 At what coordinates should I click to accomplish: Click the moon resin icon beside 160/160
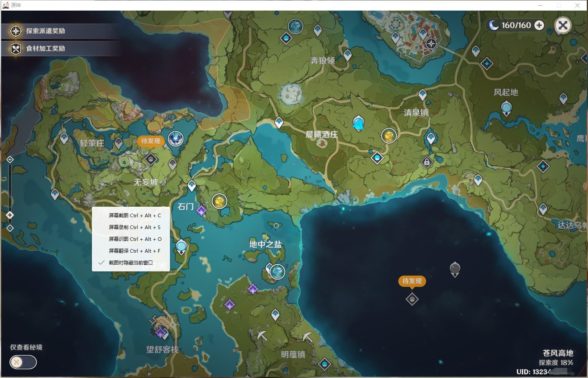[494, 25]
